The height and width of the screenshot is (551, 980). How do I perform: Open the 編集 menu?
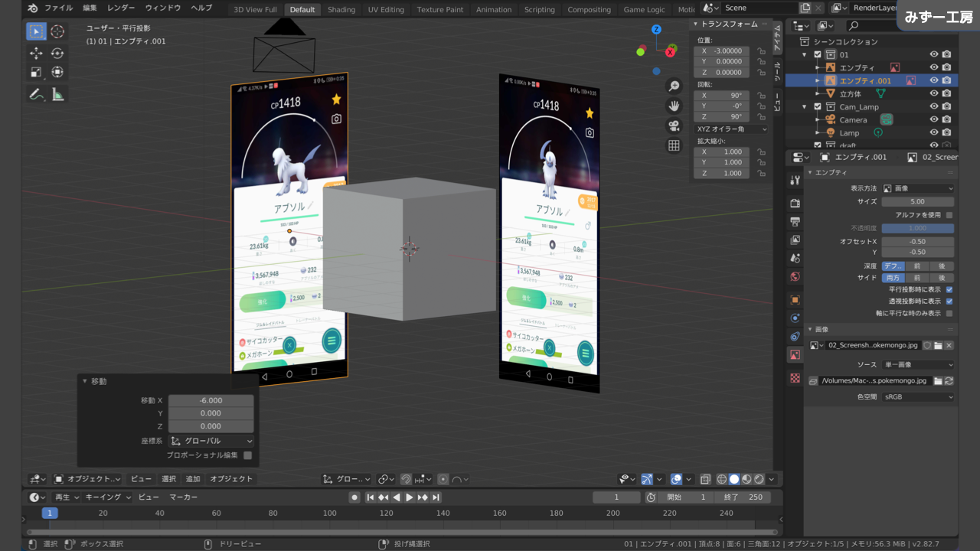(x=90, y=8)
